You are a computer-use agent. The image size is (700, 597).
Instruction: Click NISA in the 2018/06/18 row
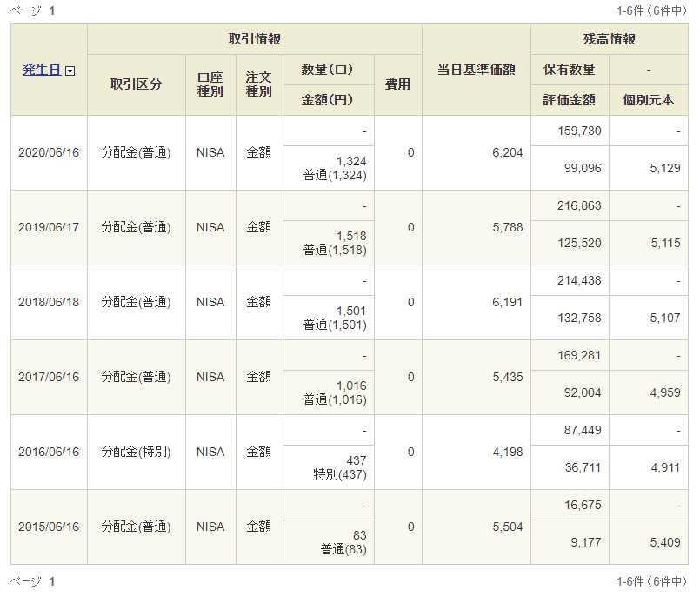[x=210, y=302]
